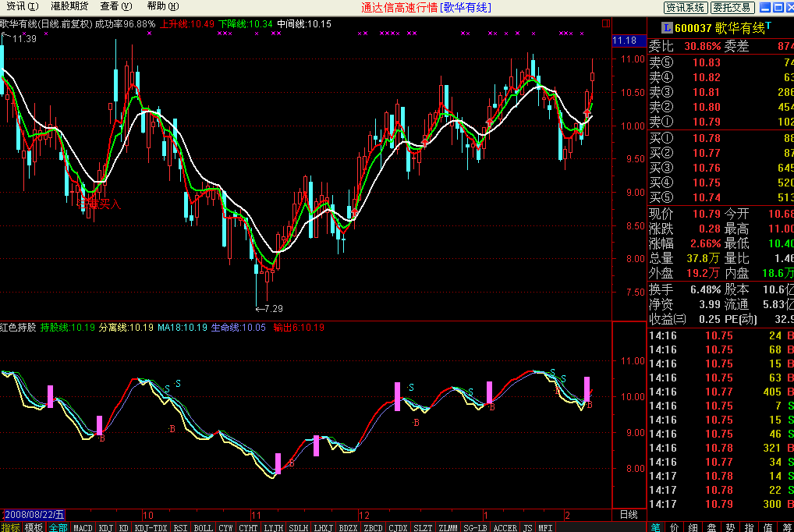Click the 7.29 lowest price marker
The image size is (794, 532).
click(x=269, y=309)
